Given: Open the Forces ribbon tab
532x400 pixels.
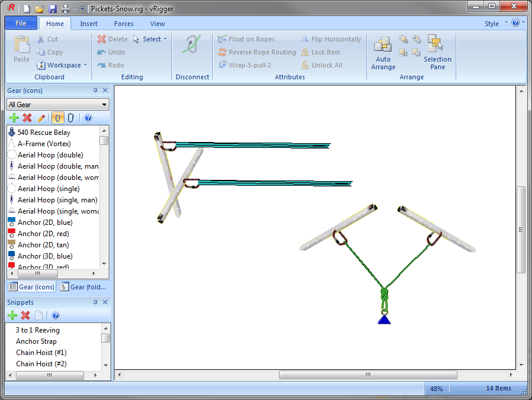Looking at the screenshot, I should pyautogui.click(x=124, y=24).
